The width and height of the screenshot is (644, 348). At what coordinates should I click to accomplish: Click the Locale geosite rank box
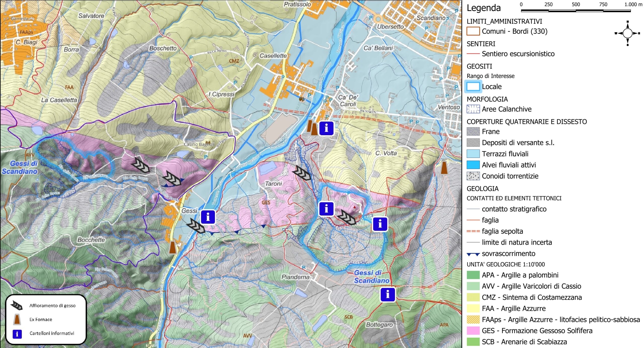click(x=473, y=87)
